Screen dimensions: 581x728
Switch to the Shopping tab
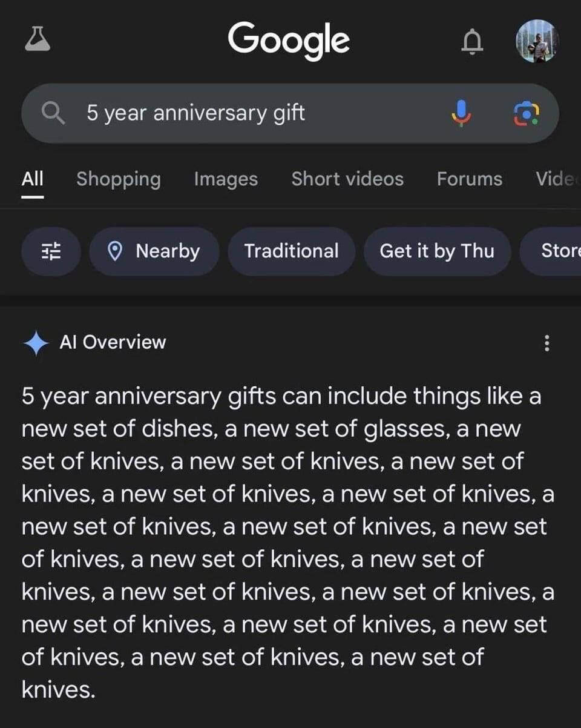pos(119,179)
